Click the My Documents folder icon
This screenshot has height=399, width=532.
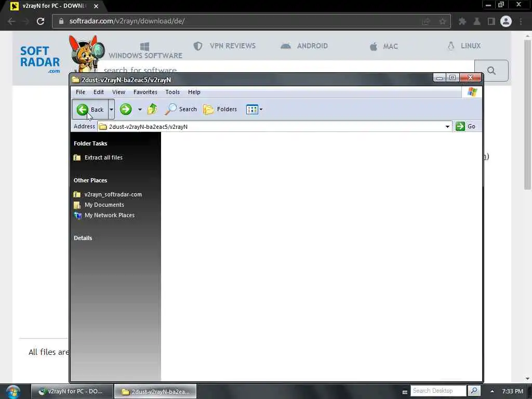pyautogui.click(x=77, y=205)
